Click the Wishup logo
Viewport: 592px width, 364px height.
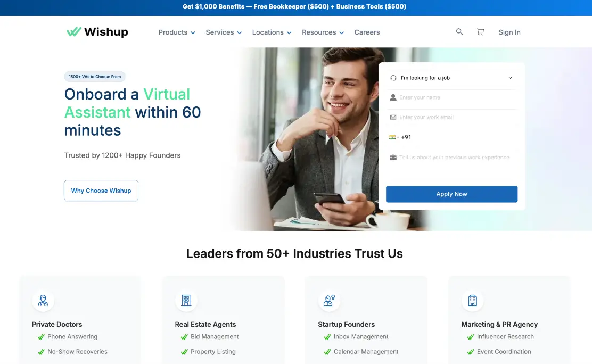[97, 32]
